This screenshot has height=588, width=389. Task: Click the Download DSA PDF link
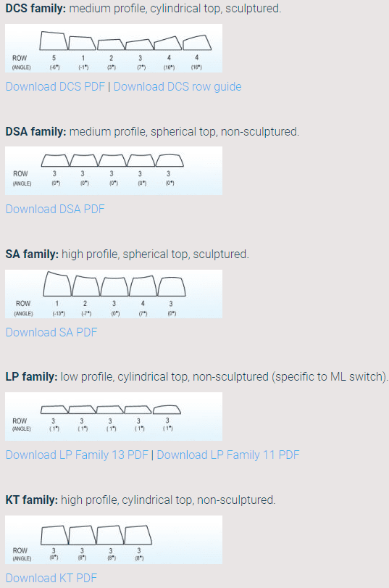(55, 209)
